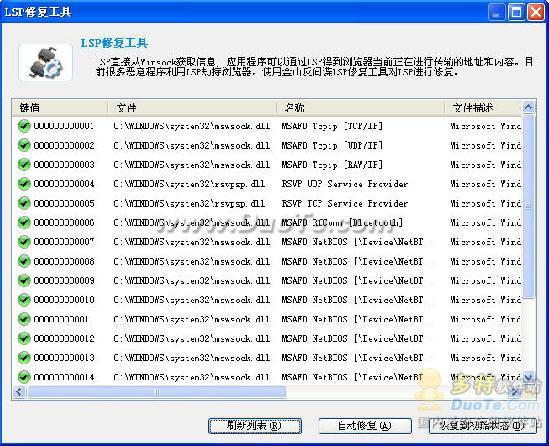Click the green check icon for row 000000000007
This screenshot has height=446, width=549.
[24, 242]
